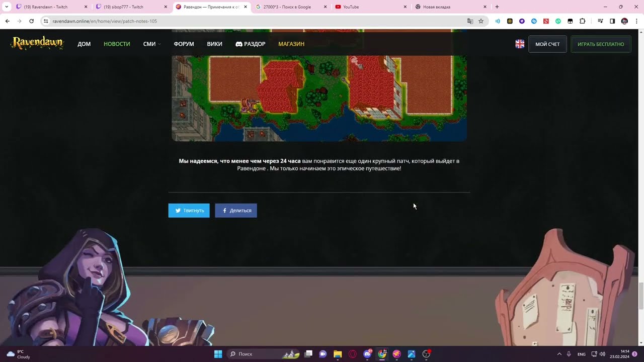Open Task View on the taskbar
Screen dimensions: 644x362
308,354
